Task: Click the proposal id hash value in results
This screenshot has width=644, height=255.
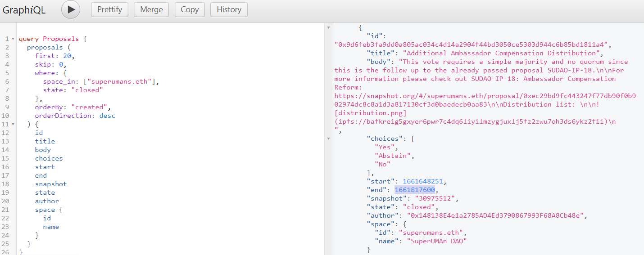Action: pyautogui.click(x=471, y=45)
